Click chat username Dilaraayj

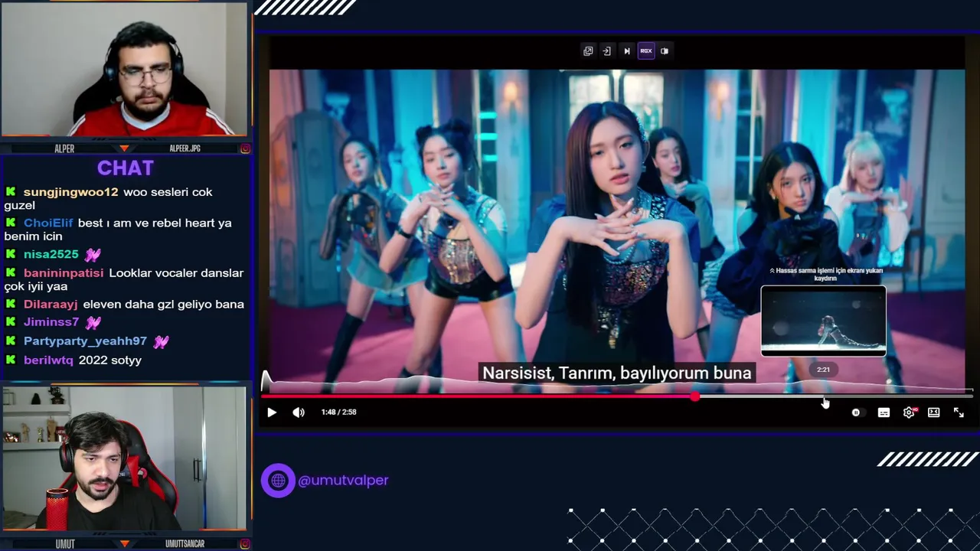coord(50,305)
